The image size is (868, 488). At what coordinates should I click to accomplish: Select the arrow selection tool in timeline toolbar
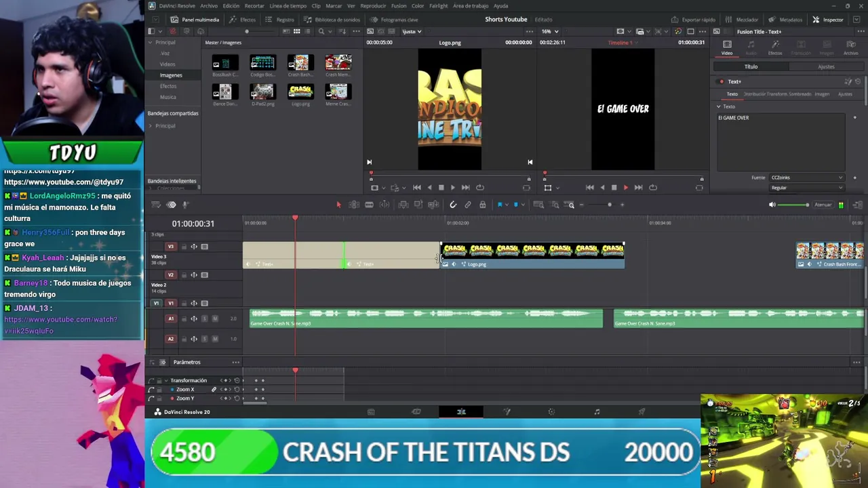pos(338,205)
